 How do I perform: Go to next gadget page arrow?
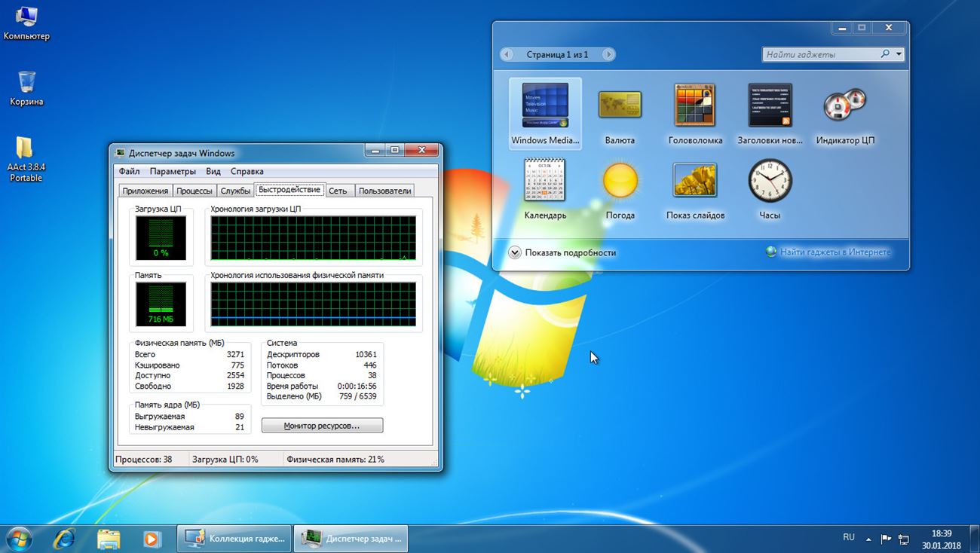[608, 54]
